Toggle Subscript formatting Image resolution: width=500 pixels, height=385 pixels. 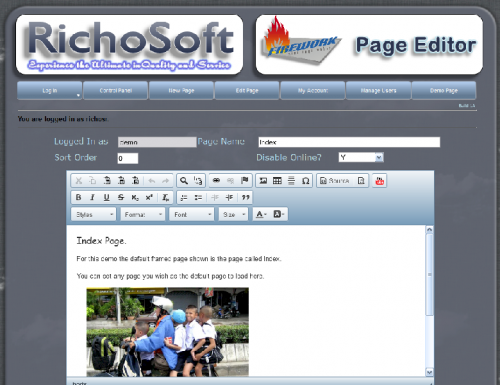coord(135,197)
